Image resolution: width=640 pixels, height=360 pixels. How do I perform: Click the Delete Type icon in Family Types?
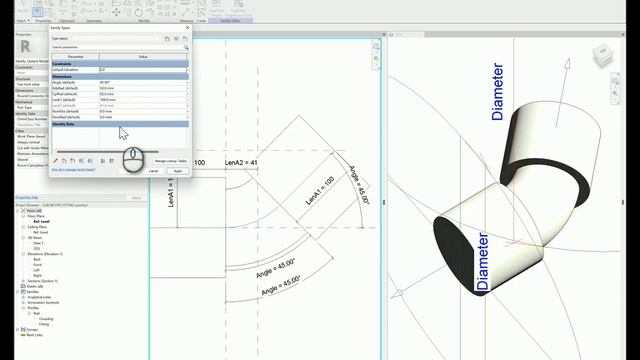185,38
